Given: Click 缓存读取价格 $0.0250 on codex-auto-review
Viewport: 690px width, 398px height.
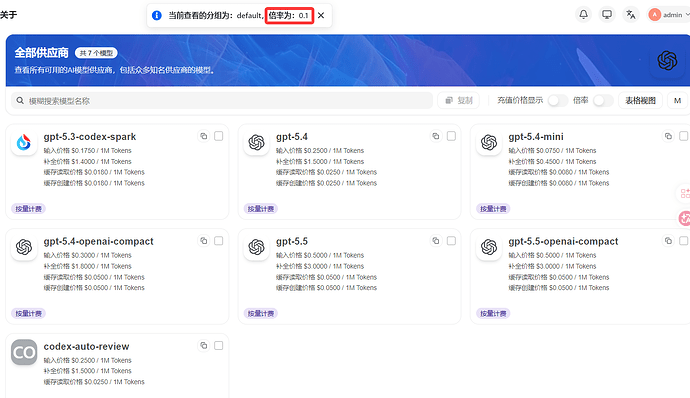Looking at the screenshot, I should tap(94, 382).
